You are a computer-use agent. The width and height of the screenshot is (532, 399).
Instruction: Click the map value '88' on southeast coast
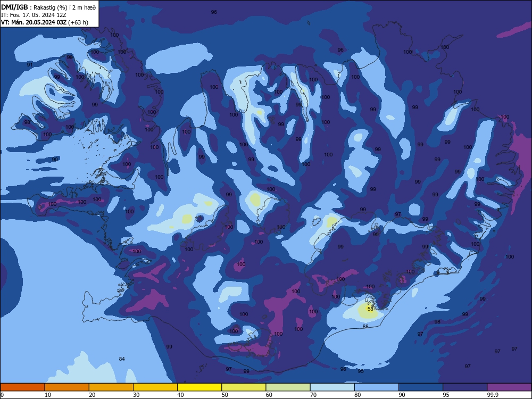pos(365,327)
